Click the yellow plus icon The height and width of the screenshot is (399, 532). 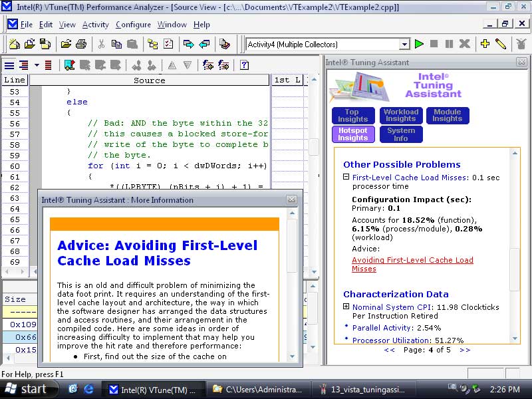(x=485, y=44)
